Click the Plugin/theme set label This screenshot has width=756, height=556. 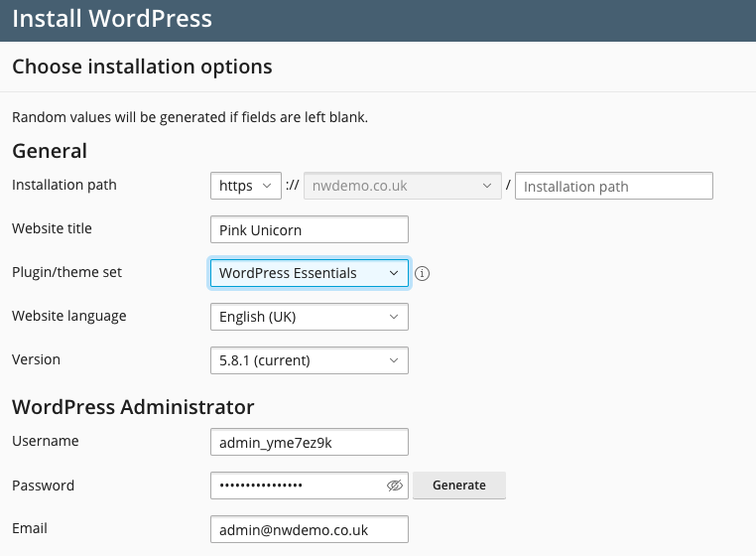click(x=67, y=272)
